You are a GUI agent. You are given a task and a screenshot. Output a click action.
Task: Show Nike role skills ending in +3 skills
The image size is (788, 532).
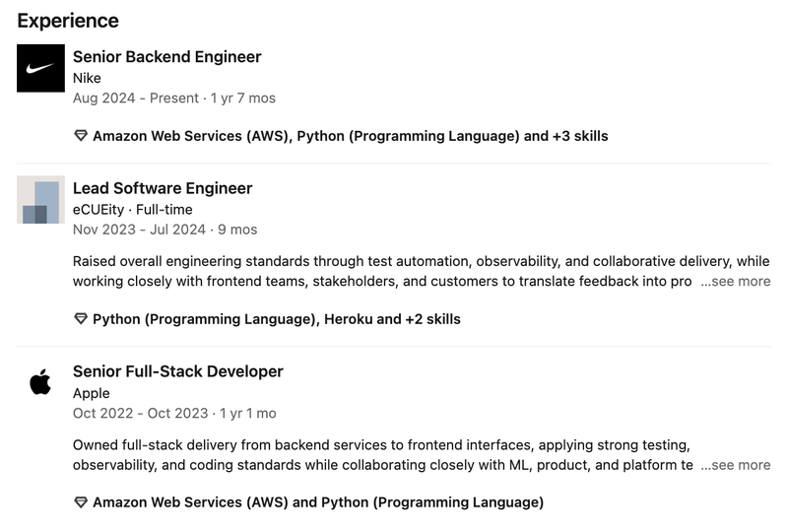pyautogui.click(x=350, y=136)
